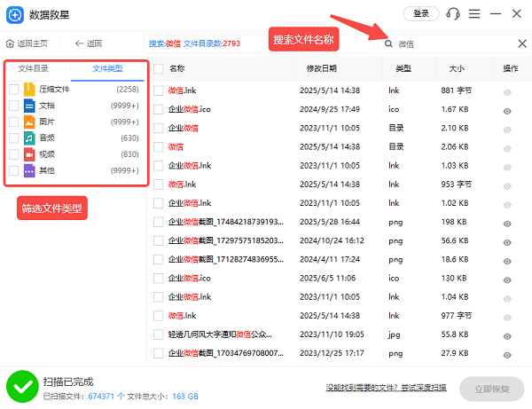The width and height of the screenshot is (532, 409).
Task: Click the 视频 video type icon
Action: pyautogui.click(x=29, y=154)
